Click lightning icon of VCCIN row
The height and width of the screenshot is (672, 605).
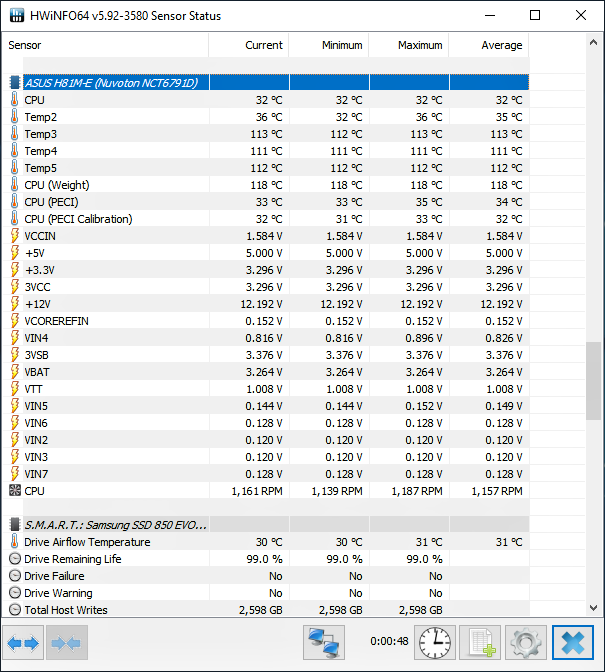(x=15, y=236)
